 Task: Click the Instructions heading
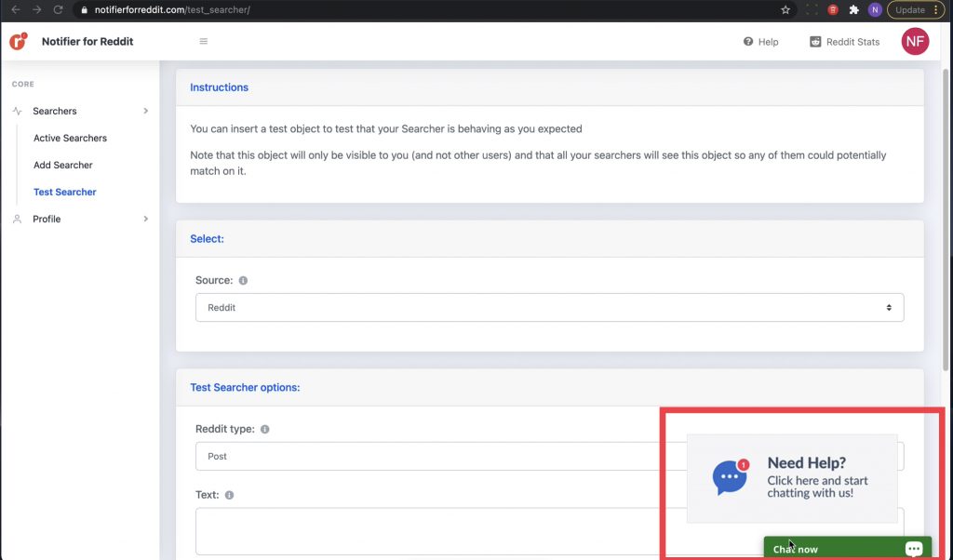click(x=219, y=87)
